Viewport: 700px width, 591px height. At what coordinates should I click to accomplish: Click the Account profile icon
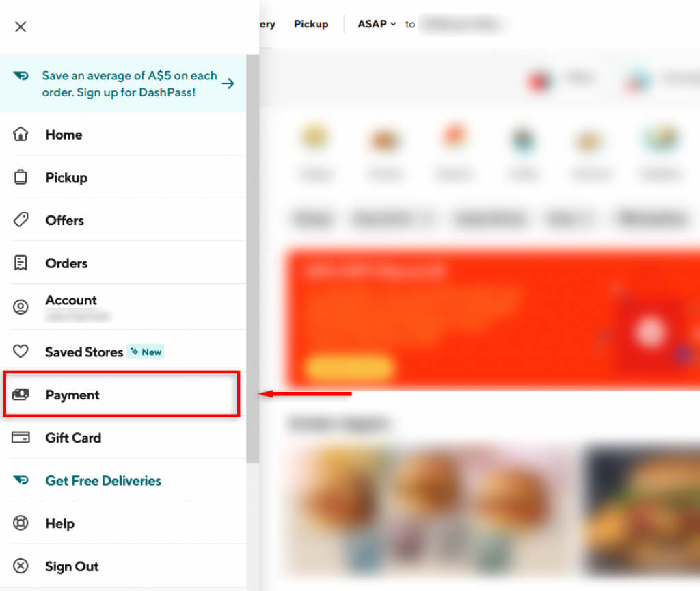pyautogui.click(x=21, y=306)
